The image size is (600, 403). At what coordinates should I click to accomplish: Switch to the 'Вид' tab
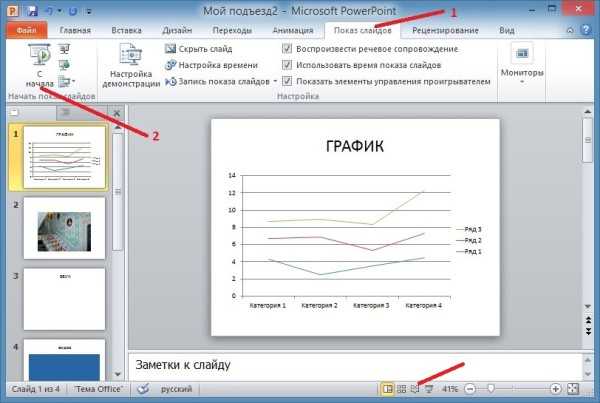pos(507,30)
